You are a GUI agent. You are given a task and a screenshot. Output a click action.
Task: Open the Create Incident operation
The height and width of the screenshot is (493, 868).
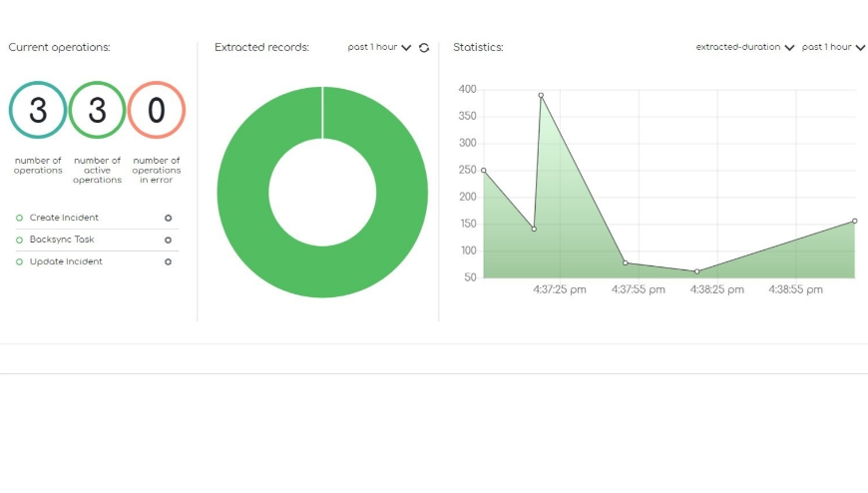coord(64,218)
